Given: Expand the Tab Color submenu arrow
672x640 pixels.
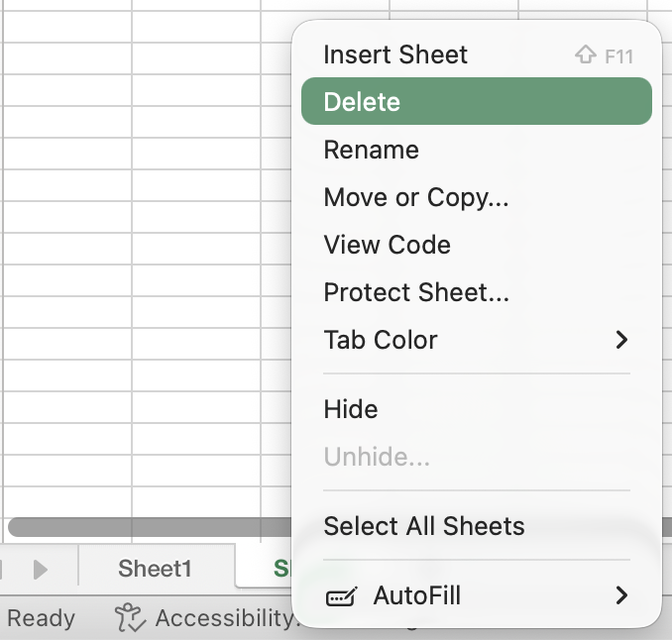Looking at the screenshot, I should pyautogui.click(x=621, y=340).
